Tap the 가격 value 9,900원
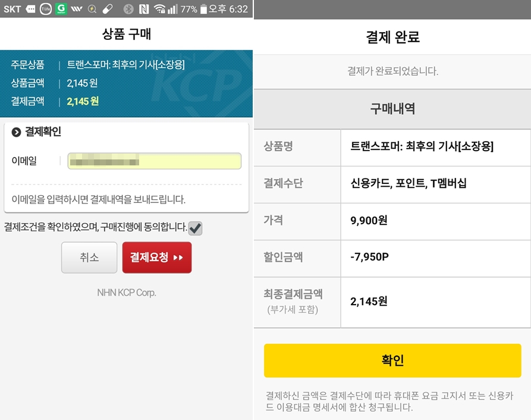Image resolution: width=531 pixels, height=420 pixels. [369, 221]
